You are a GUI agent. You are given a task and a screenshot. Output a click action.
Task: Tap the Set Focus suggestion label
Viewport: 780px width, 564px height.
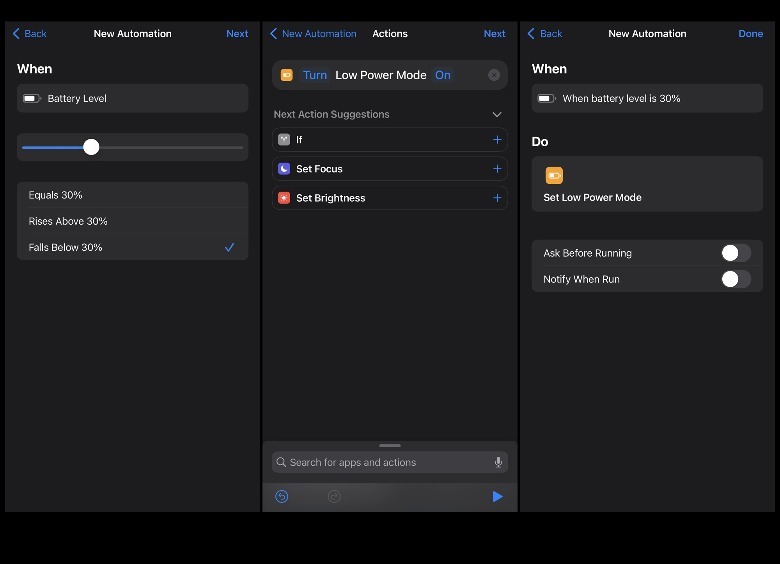(x=319, y=169)
